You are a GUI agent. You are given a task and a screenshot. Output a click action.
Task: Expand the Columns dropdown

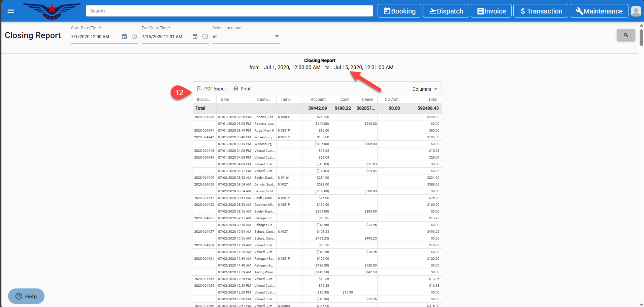(x=424, y=89)
